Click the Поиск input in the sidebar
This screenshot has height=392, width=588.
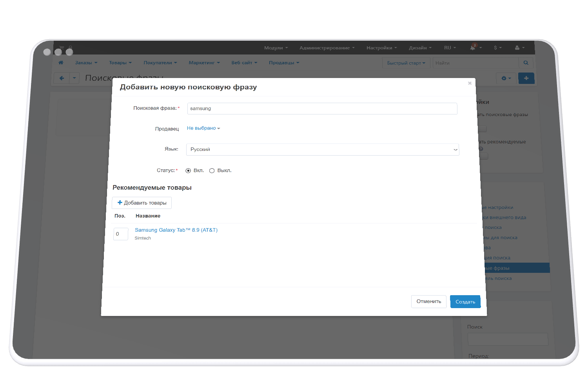coord(508,339)
